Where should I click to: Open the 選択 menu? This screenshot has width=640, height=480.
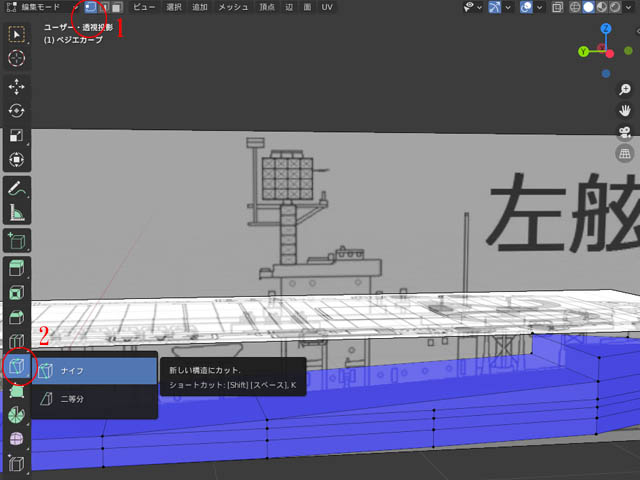pos(174,7)
